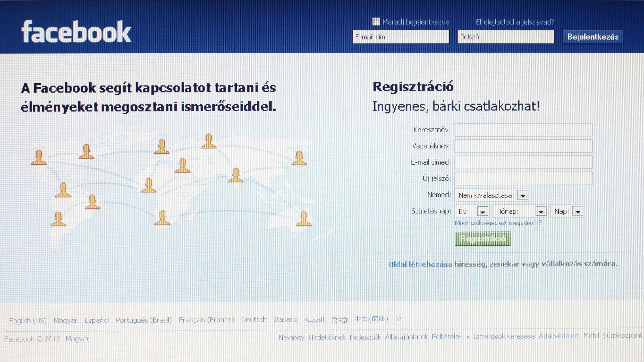The image size is (644, 362).
Task: Click the 'Regisztráció' heading text
Action: coord(413,87)
